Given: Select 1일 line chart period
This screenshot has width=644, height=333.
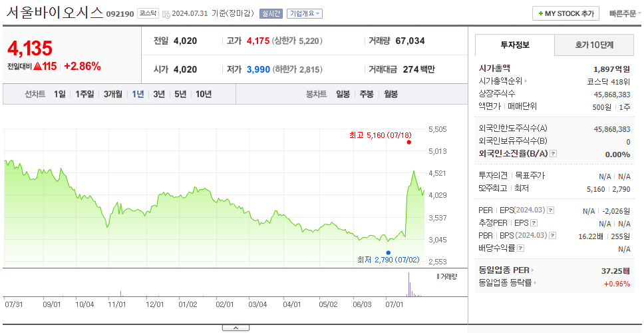Looking at the screenshot, I should pos(60,94).
